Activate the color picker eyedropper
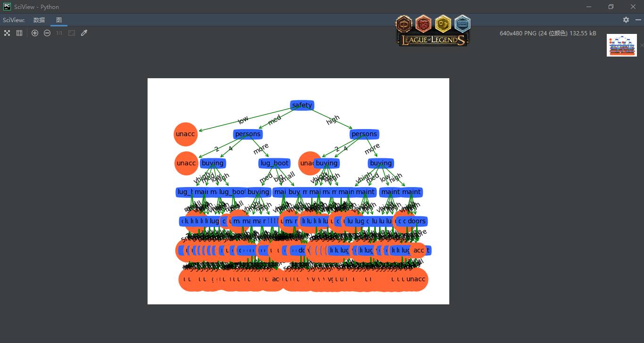 click(x=84, y=33)
